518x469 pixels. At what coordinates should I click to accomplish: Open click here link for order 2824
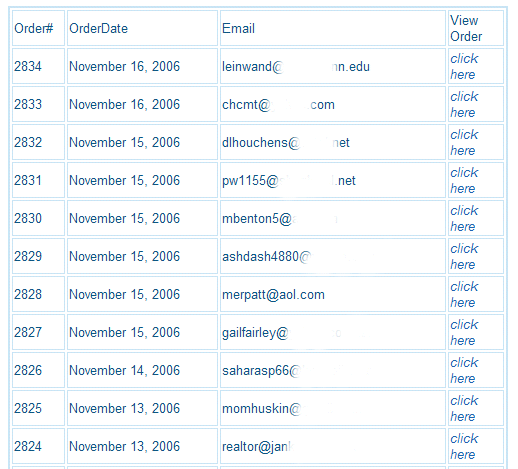pos(464,446)
